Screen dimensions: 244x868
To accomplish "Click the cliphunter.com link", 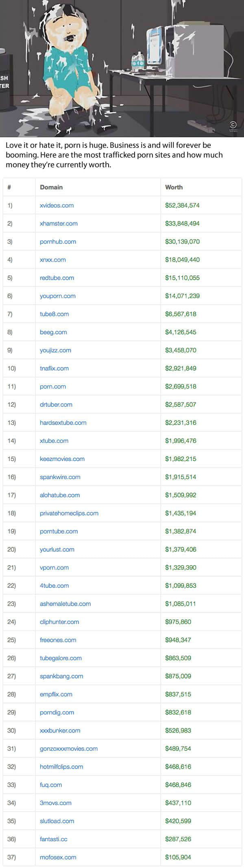I will pyautogui.click(x=59, y=622).
